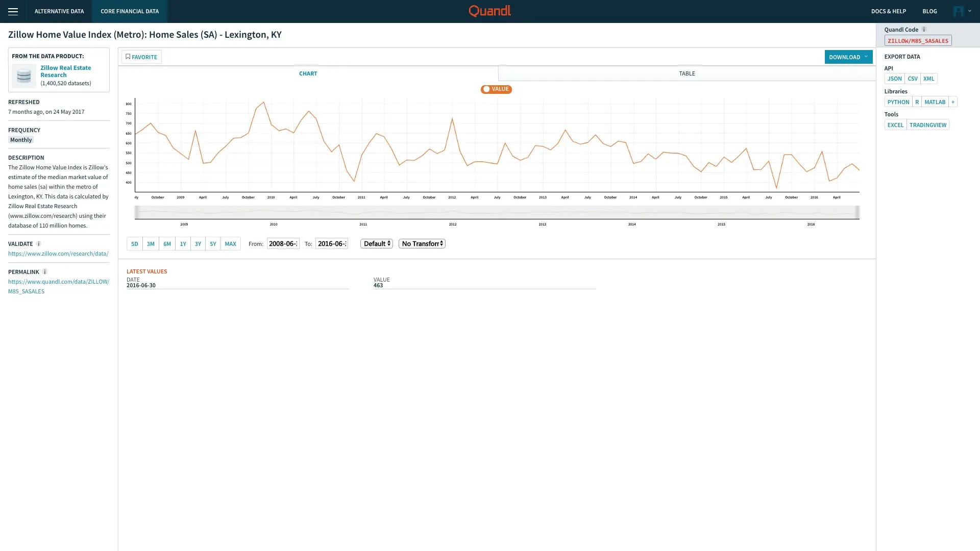Viewport: 980px width, 551px height.
Task: Switch to the Table tab
Action: click(687, 73)
